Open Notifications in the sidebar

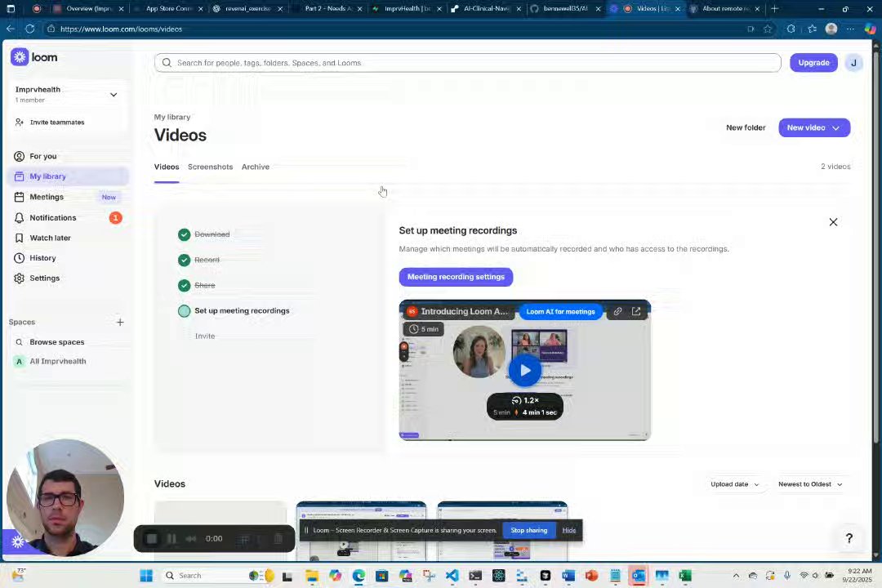(52, 218)
